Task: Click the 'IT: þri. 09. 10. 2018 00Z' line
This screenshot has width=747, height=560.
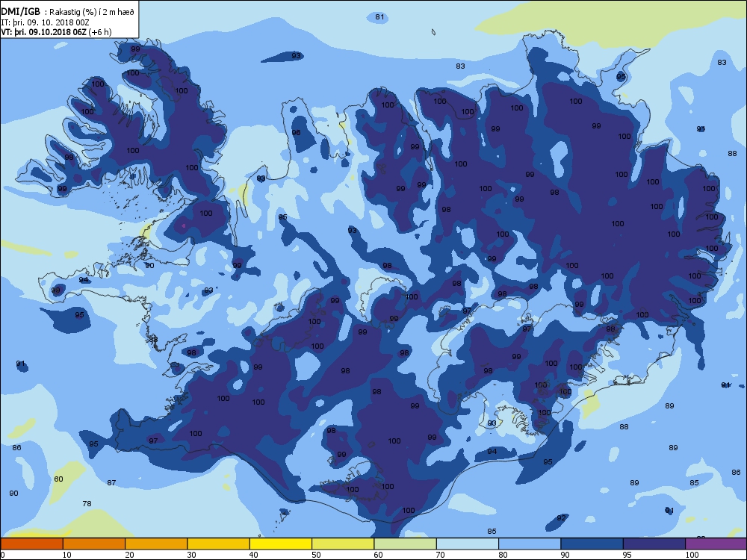Action: tap(46, 22)
